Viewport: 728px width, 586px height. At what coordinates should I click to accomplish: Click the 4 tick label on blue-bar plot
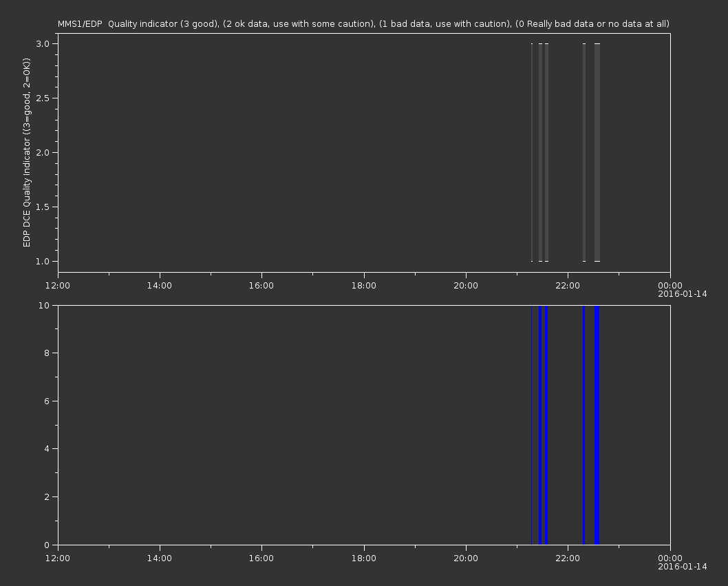coord(47,449)
